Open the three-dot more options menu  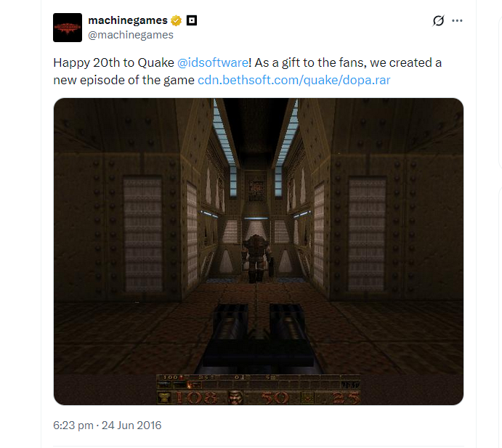click(x=457, y=21)
